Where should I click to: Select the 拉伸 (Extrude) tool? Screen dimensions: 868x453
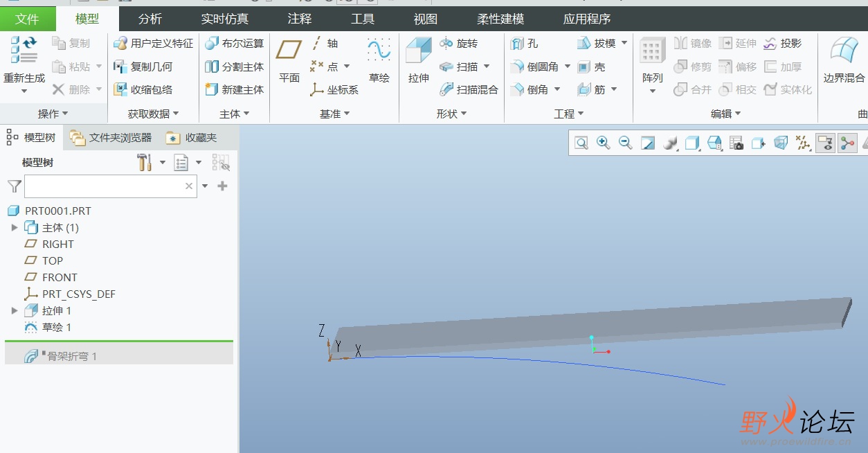pos(419,60)
